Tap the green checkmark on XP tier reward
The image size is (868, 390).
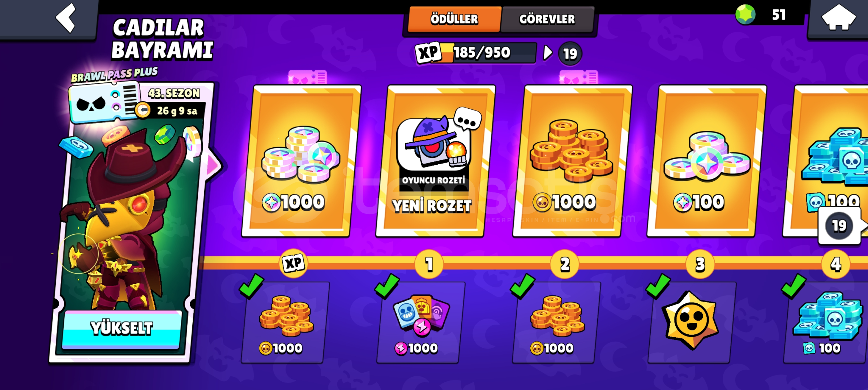pyautogui.click(x=252, y=286)
